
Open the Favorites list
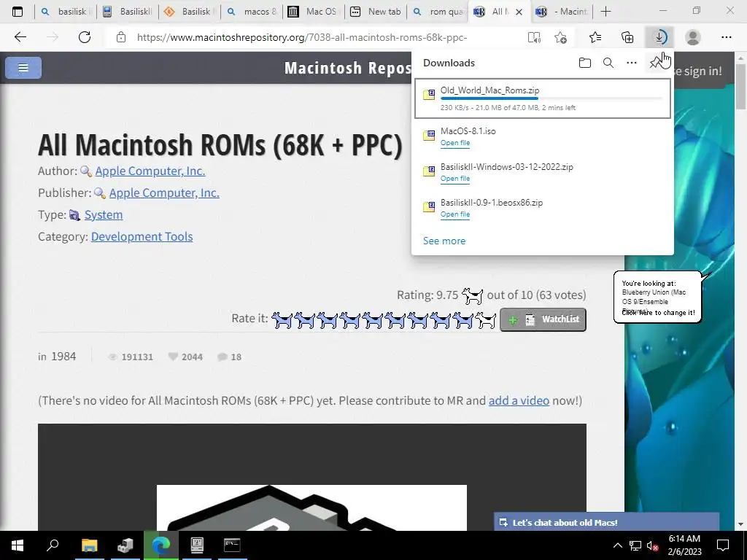[595, 37]
